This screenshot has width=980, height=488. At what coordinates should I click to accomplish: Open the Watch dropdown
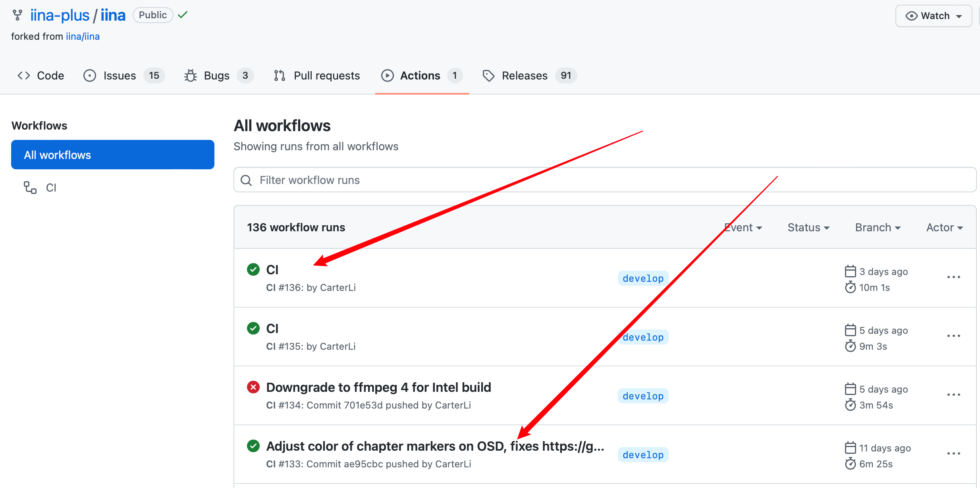(x=934, y=16)
